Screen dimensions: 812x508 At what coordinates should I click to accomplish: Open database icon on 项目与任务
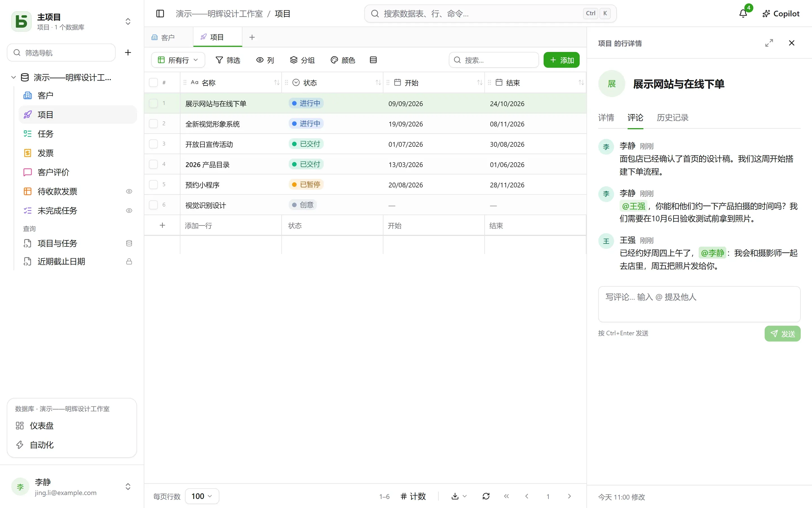pos(129,243)
